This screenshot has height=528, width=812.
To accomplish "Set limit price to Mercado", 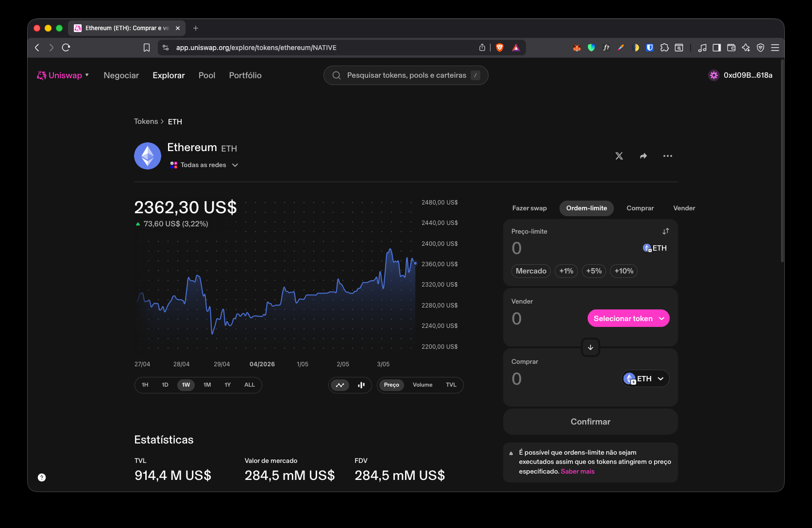I will 531,271.
